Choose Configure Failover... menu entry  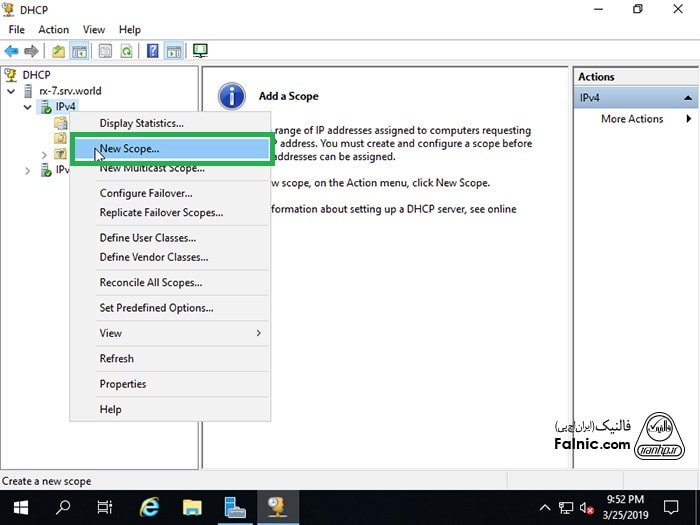click(x=145, y=193)
